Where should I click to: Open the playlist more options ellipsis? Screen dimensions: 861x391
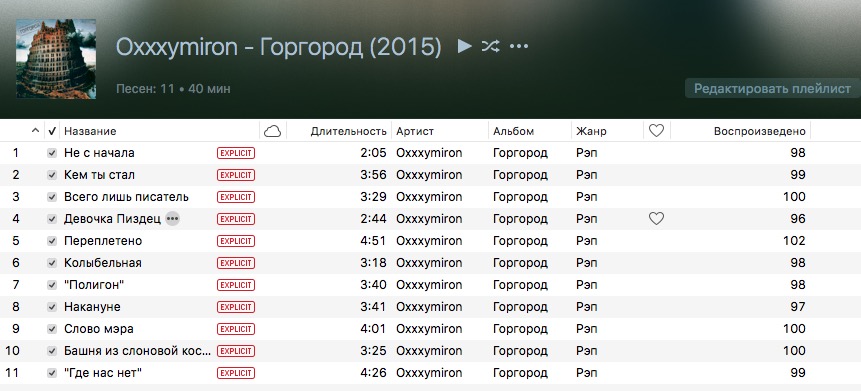(518, 46)
